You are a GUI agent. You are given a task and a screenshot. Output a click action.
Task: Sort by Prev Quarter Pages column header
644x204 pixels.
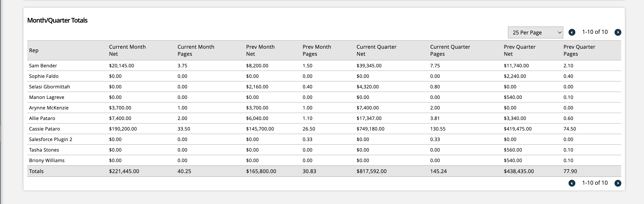click(x=579, y=50)
